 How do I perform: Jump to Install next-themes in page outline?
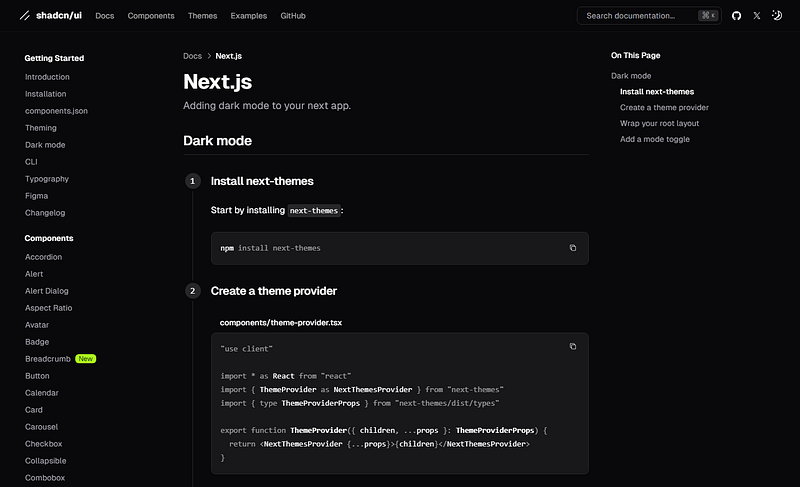657,92
